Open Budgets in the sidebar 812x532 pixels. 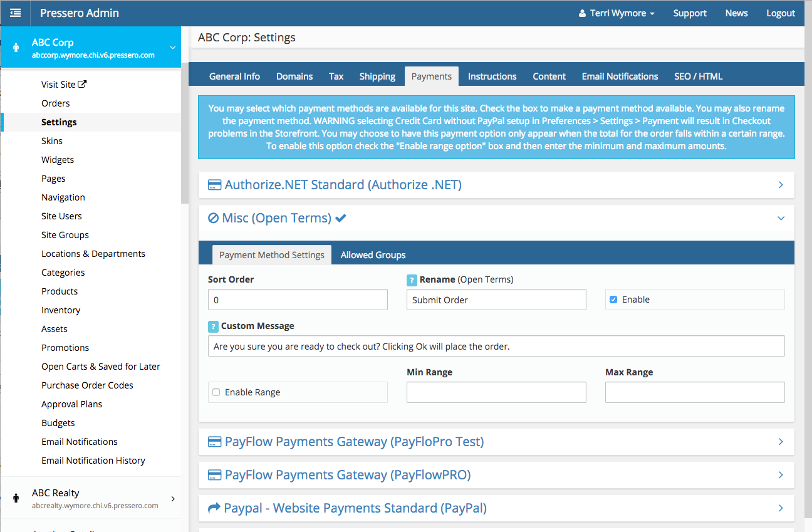[x=58, y=423]
